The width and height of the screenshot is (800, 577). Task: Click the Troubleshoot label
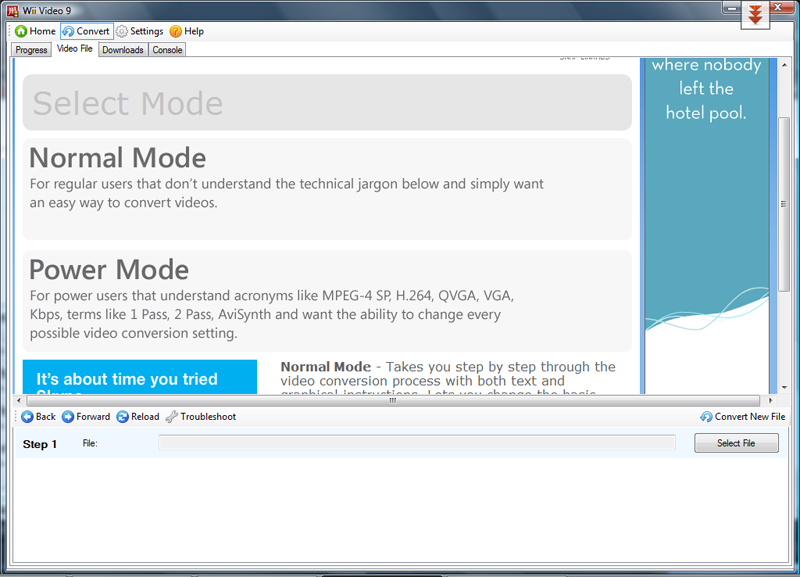pyautogui.click(x=208, y=417)
